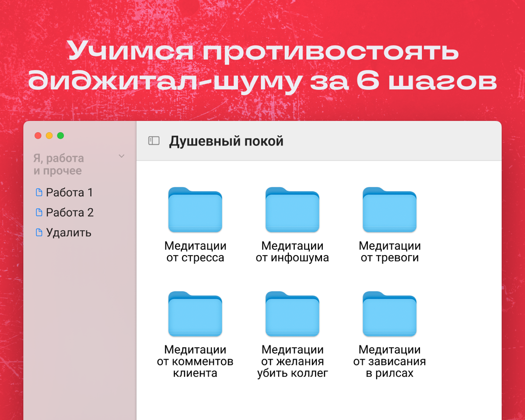Open the «Медитации от инфошума» folder icon
Screen dimensions: 525x420
[x=292, y=210]
